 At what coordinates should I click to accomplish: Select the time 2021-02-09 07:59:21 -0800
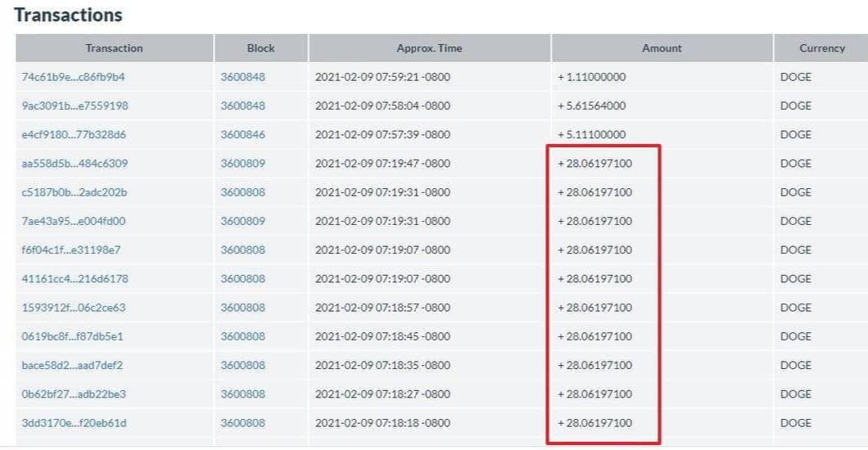coord(382,77)
